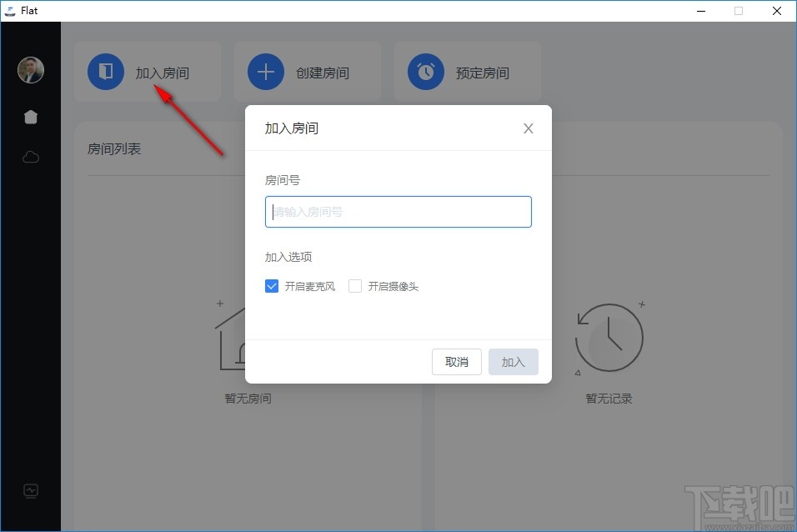797x532 pixels.
Task: Click the plus icon for creating a room
Action: (265, 72)
